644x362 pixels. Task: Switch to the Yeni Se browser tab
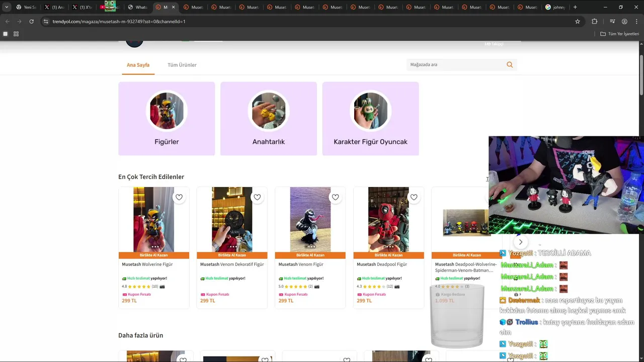pyautogui.click(x=26, y=7)
